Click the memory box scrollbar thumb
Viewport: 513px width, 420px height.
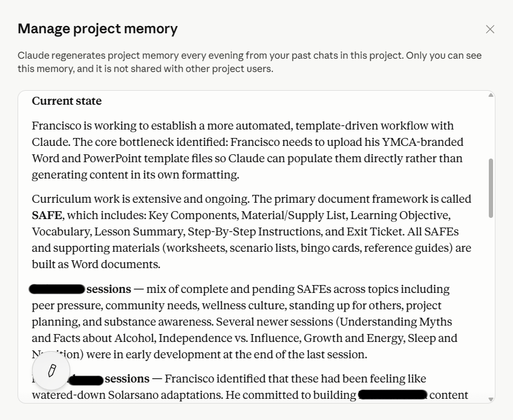click(491, 188)
